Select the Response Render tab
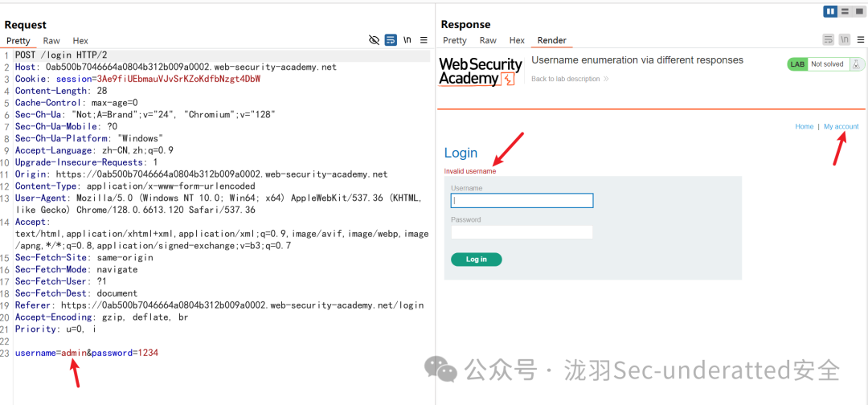The height and width of the screenshot is (405, 868). tap(552, 40)
